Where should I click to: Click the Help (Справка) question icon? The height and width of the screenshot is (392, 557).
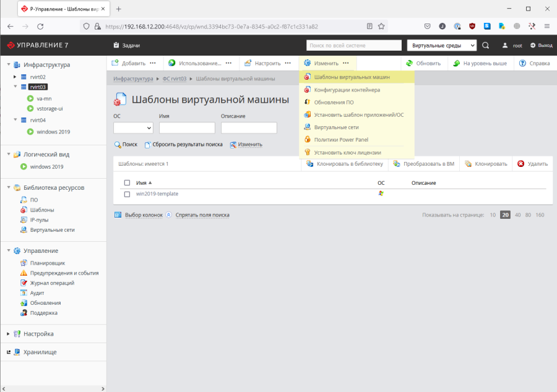click(x=522, y=63)
